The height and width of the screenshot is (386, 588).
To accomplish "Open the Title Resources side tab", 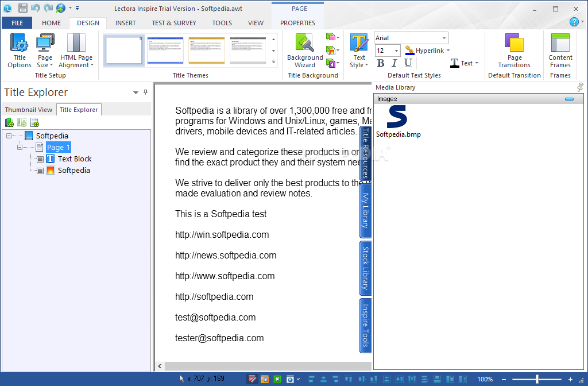I will 366,153.
